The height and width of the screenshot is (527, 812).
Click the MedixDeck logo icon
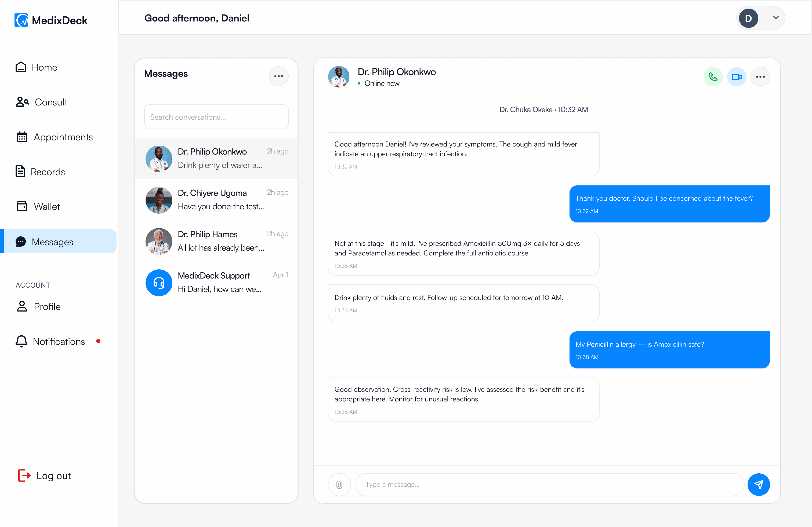21,20
